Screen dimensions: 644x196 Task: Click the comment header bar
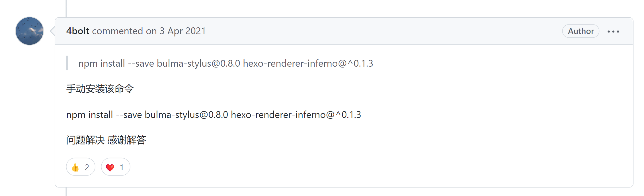342,31
